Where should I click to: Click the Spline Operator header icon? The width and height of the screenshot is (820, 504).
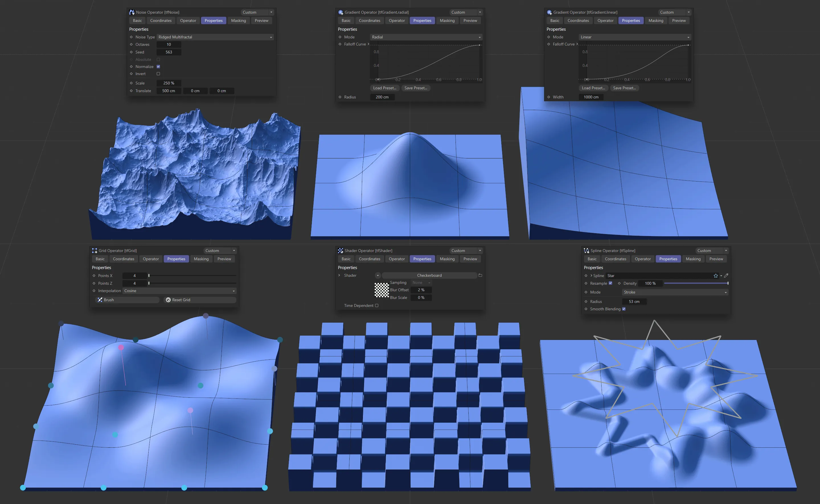(x=586, y=250)
